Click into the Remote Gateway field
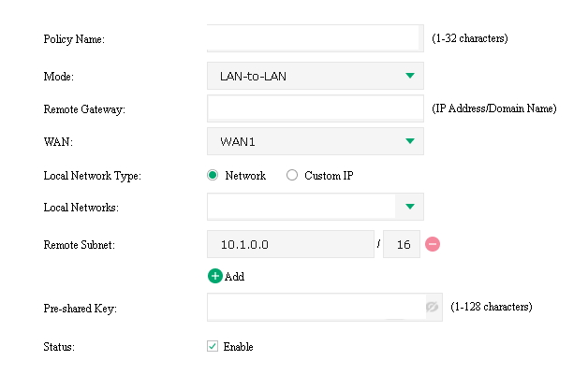 click(x=315, y=108)
